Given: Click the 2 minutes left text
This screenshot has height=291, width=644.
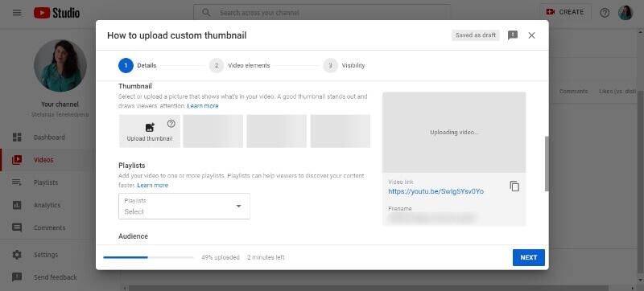Looking at the screenshot, I should click(x=266, y=257).
